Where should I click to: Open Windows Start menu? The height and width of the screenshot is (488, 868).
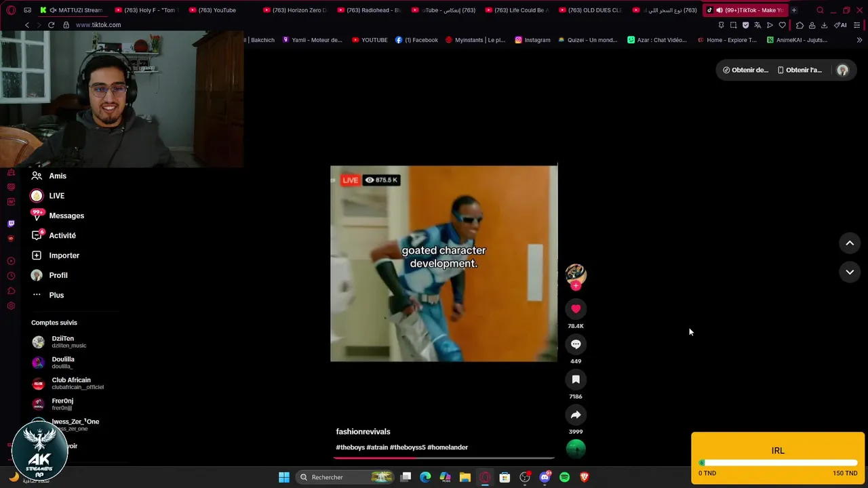[x=284, y=477]
